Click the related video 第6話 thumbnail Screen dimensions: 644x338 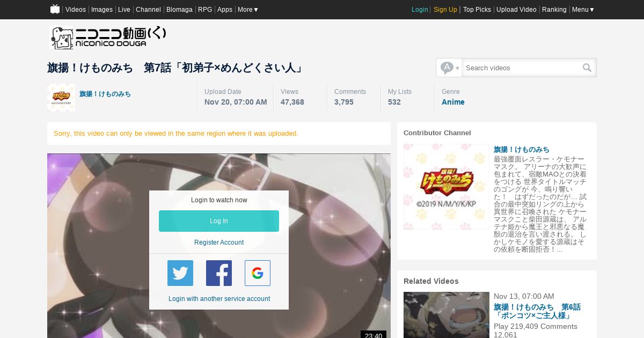447,315
